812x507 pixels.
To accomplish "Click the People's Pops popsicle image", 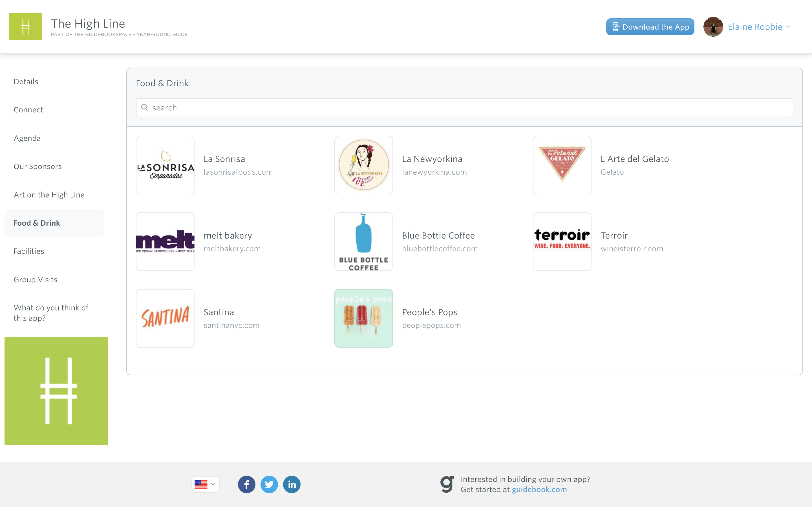I will pos(363,318).
